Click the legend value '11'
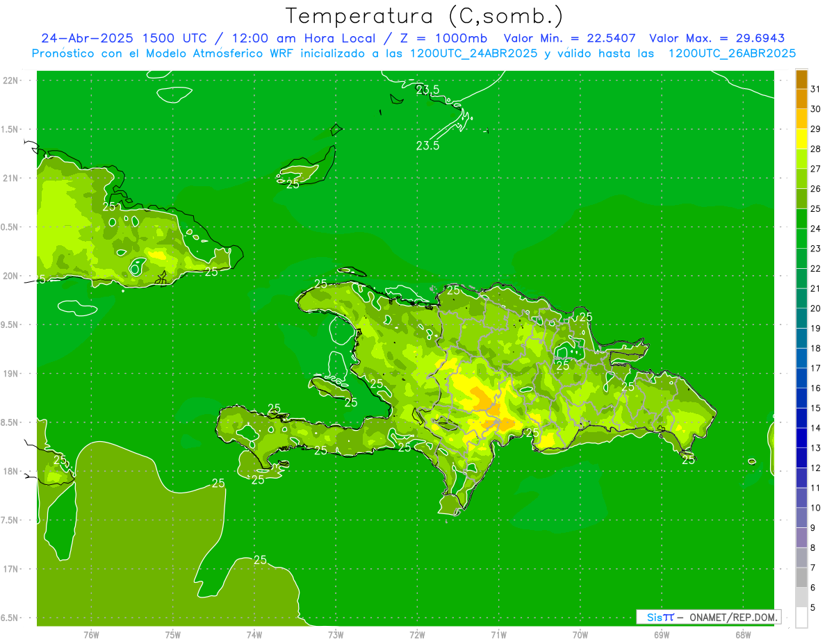 pyautogui.click(x=815, y=488)
